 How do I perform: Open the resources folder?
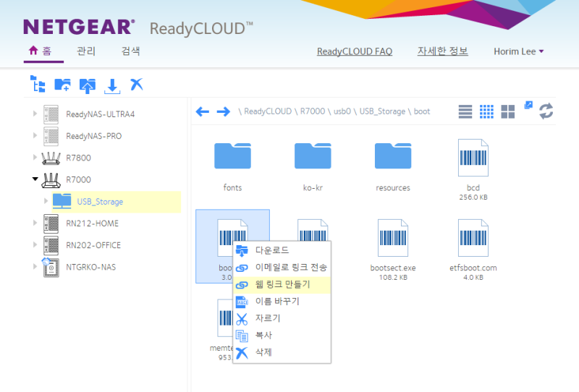(393, 155)
